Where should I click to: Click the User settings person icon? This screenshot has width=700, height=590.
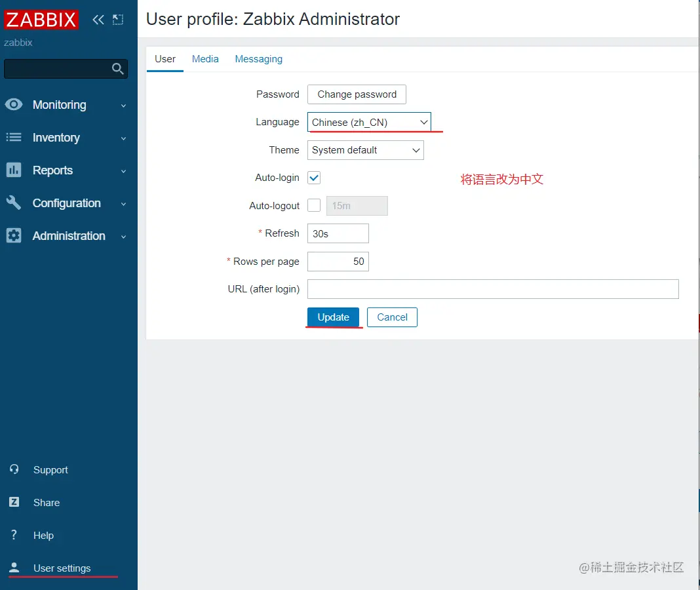point(14,568)
